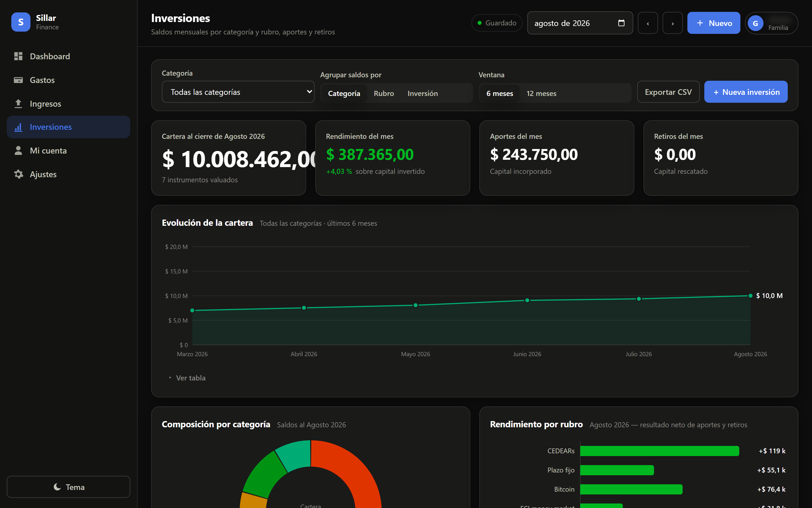Click the Sillar logo icon

(x=21, y=22)
